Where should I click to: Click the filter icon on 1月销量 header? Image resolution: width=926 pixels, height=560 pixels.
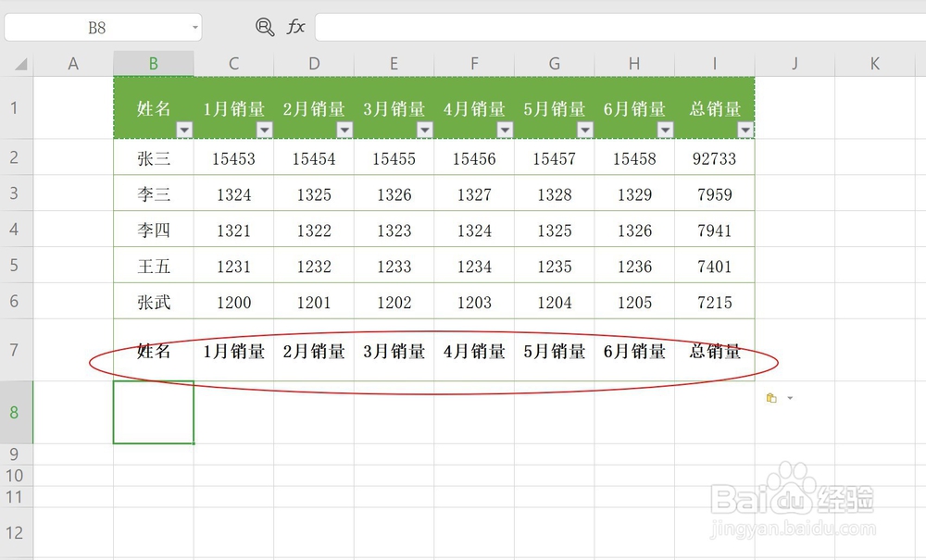point(264,130)
